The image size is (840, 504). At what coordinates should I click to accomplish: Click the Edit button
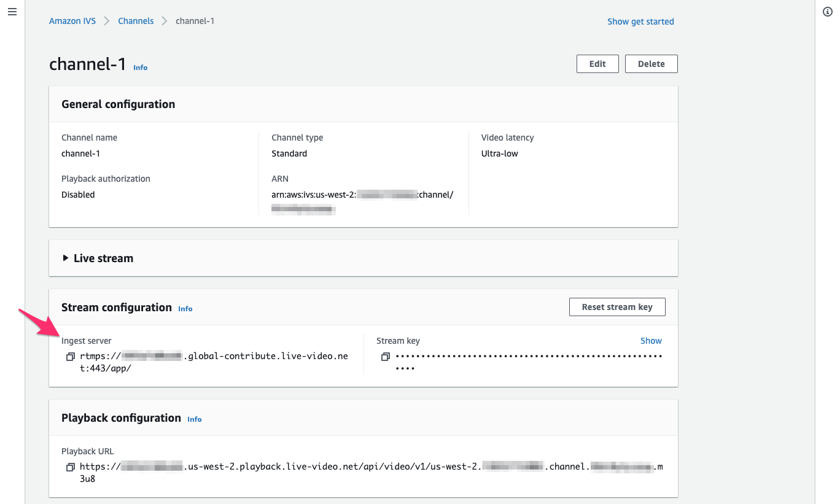[597, 64]
